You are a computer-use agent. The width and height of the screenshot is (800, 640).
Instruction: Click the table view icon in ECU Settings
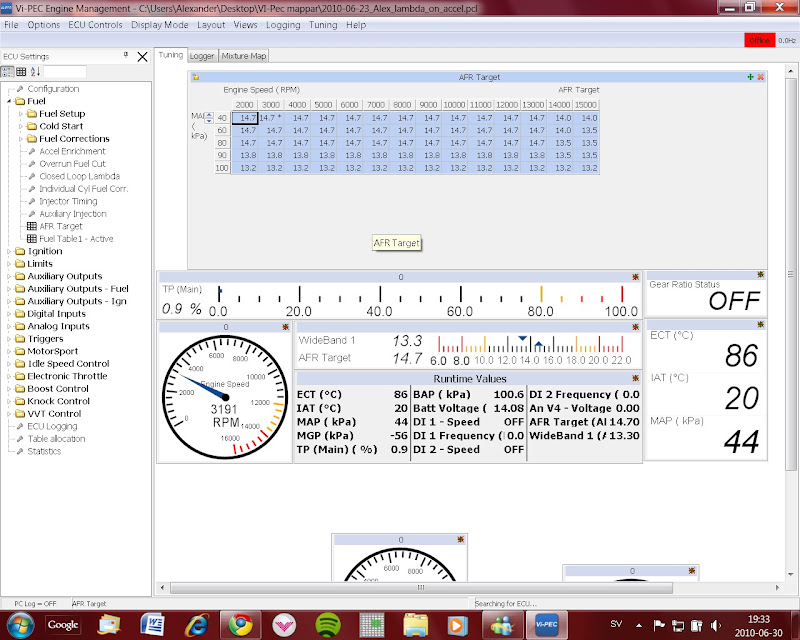coord(21,71)
